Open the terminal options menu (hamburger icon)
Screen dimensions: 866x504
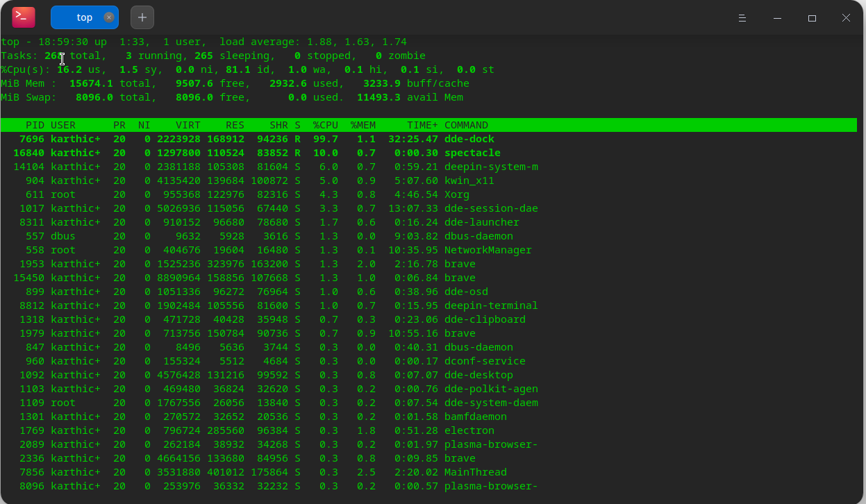coord(742,18)
